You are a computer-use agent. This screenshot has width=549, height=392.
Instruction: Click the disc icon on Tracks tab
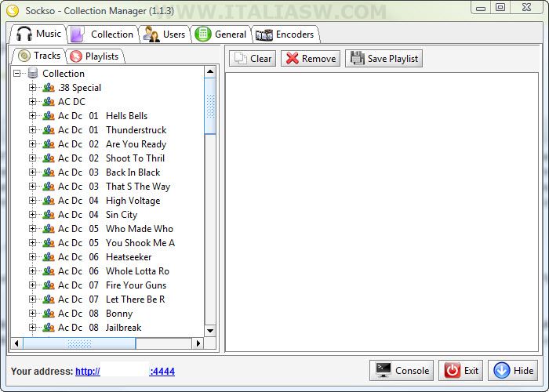[24, 56]
